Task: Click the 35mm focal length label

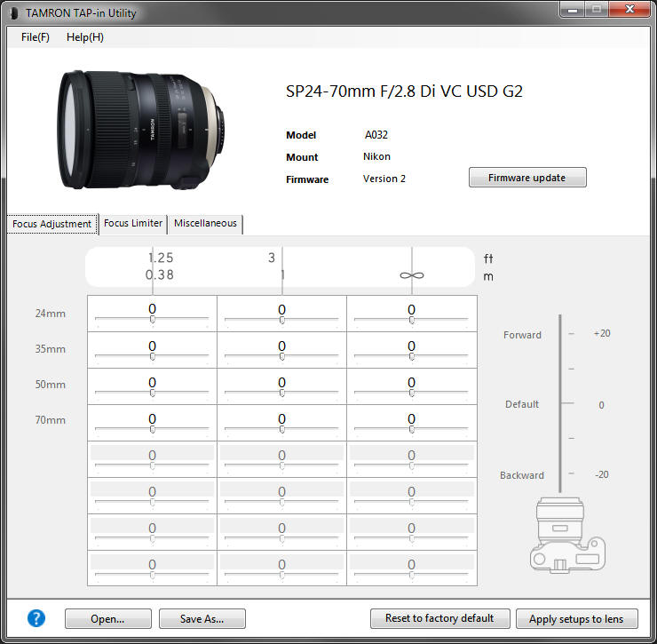Action: coord(51,349)
